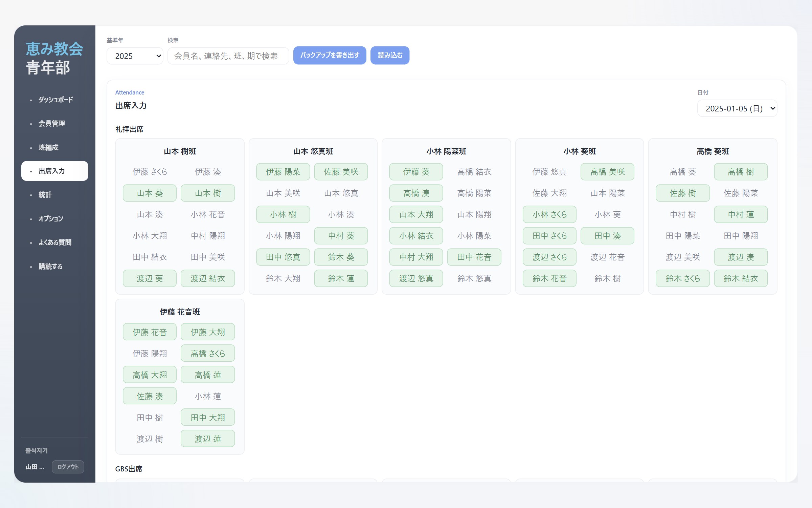Screen dimensions: 812x508
Task: Toggle attendance for 高橋 樹
Action: [x=741, y=172]
